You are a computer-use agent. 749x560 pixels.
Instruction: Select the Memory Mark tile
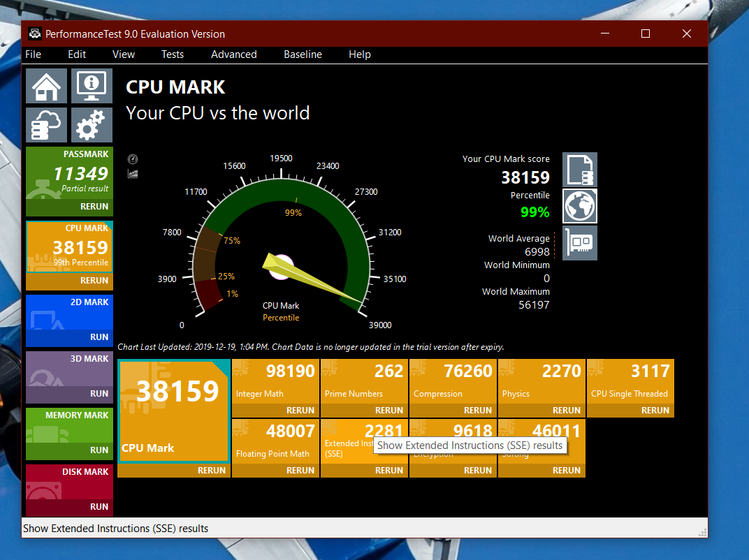[x=70, y=425]
